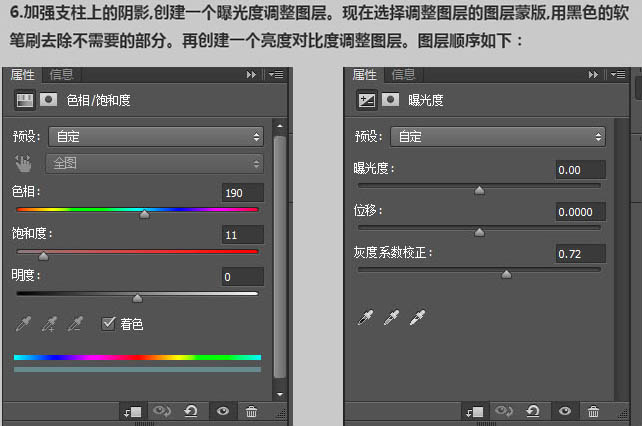Viewport: 642px width, 426px height.
Task: Reset adjustment defaults in Exposure panel
Action: (533, 411)
